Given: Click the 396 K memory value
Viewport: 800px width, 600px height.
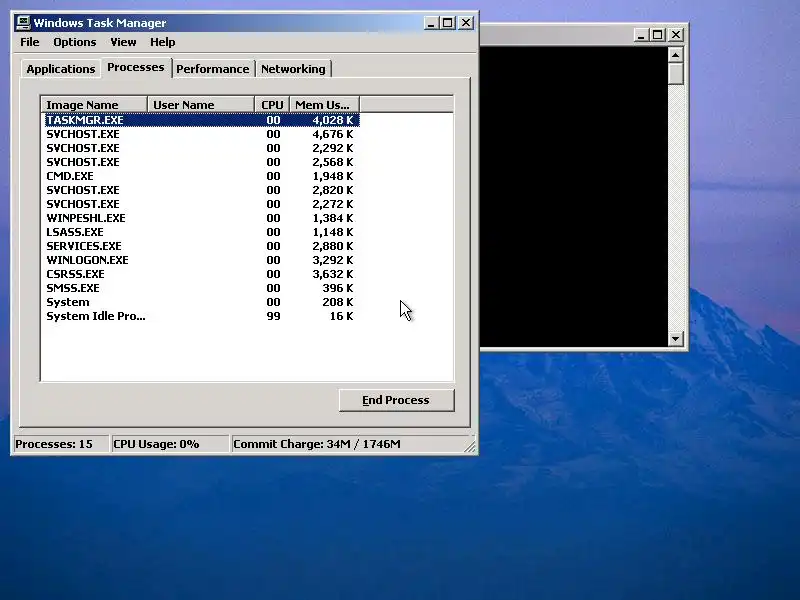Looking at the screenshot, I should (337, 288).
